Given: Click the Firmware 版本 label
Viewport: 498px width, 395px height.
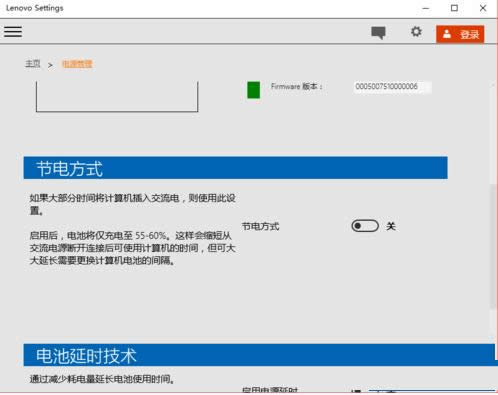Looking at the screenshot, I should (296, 87).
